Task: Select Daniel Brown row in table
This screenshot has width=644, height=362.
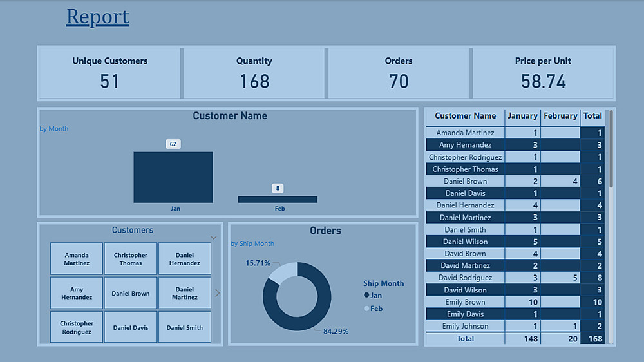Action: 515,181
